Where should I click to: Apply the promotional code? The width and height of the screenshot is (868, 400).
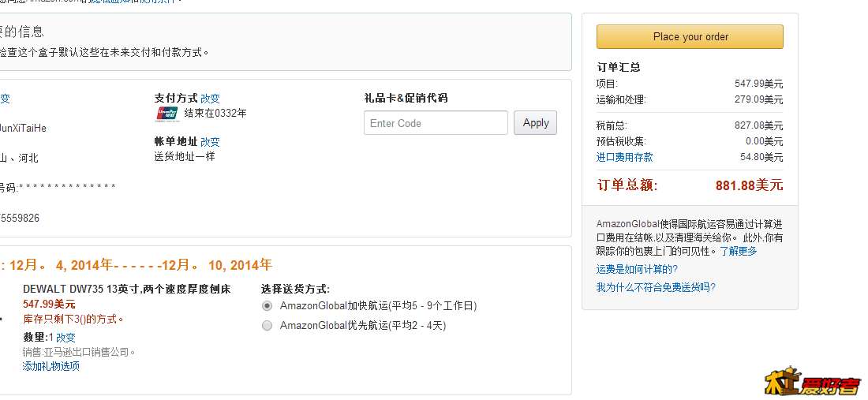pyautogui.click(x=535, y=123)
